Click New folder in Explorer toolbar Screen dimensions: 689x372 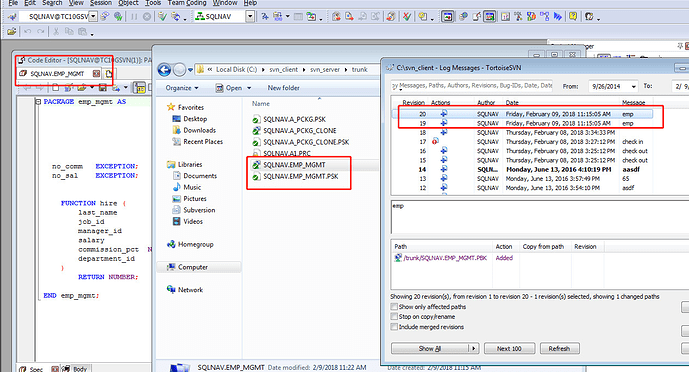(283, 88)
